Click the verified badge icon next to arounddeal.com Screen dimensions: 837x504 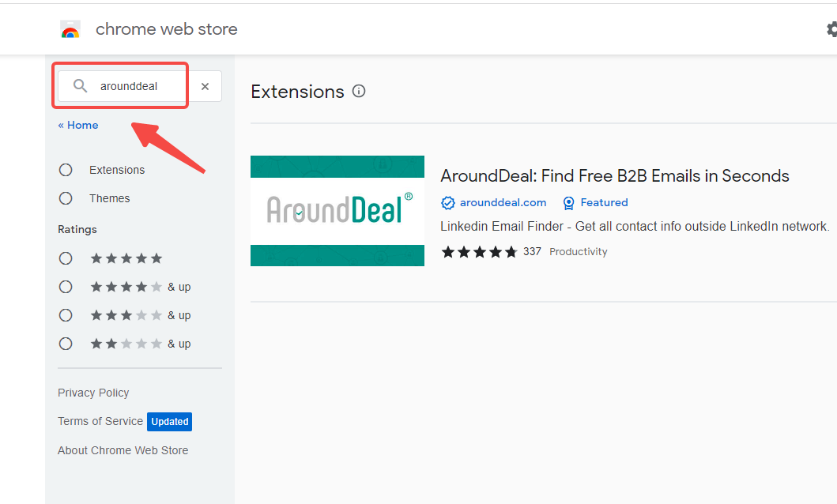point(448,203)
